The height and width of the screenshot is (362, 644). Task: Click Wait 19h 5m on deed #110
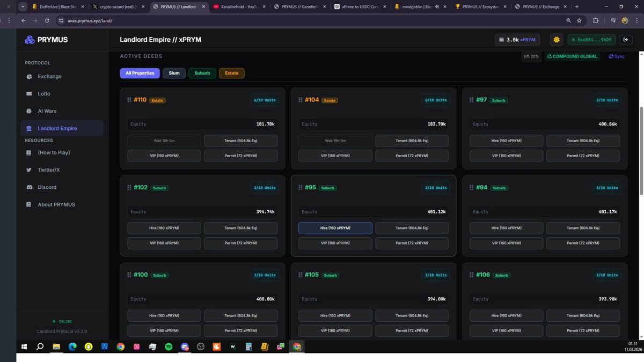point(164,141)
